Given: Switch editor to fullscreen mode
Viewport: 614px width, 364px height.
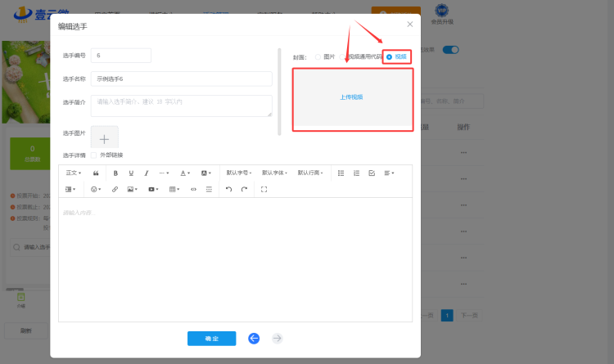Looking at the screenshot, I should click(264, 189).
